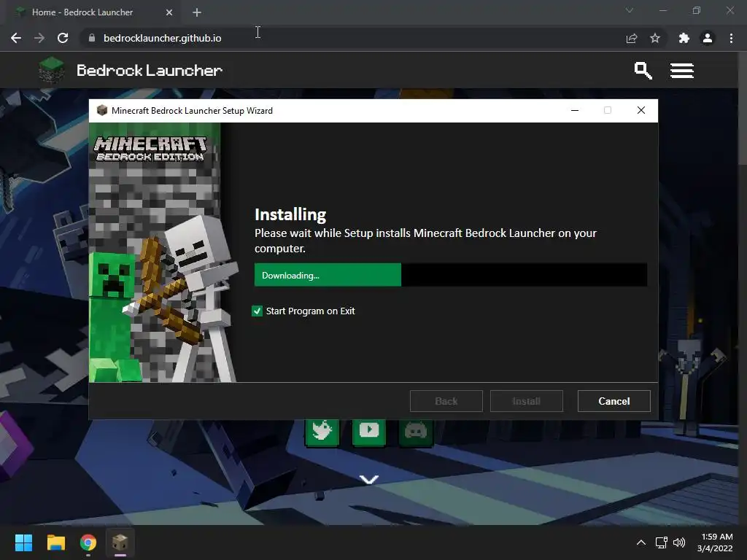
Task: Open the website search magnifier
Action: pos(643,71)
